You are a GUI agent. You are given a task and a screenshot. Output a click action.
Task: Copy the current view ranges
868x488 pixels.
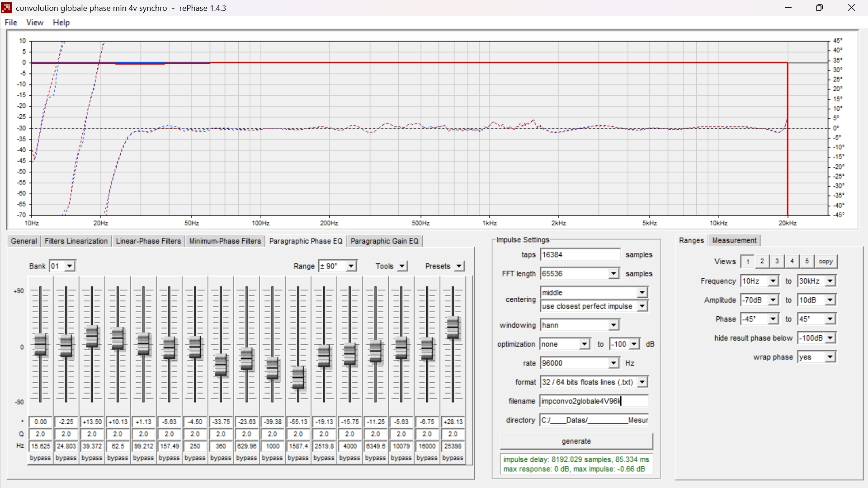(x=826, y=262)
